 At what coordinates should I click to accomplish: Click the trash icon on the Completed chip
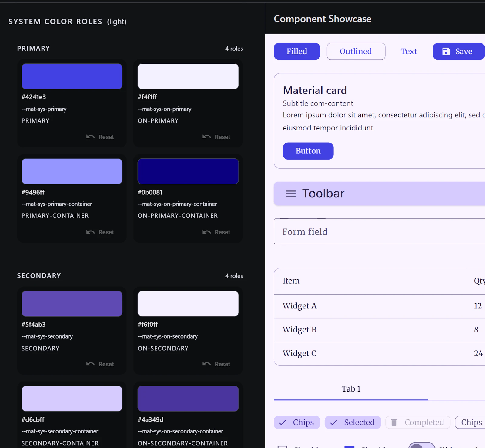point(394,422)
